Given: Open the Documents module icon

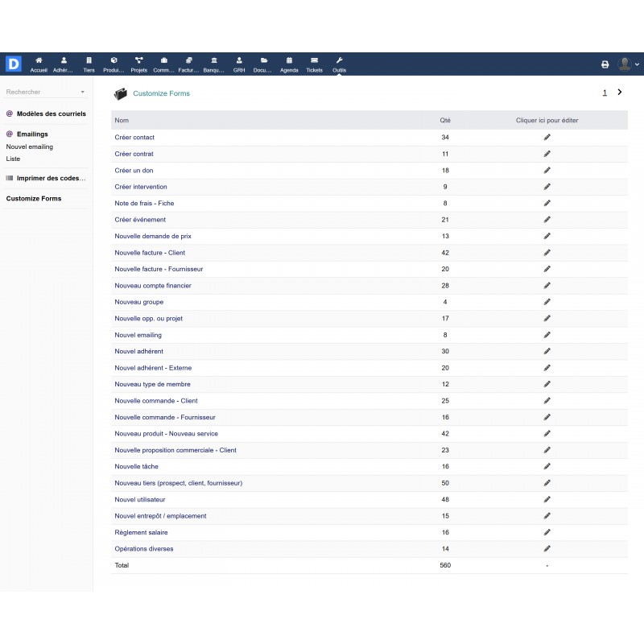Looking at the screenshot, I should click(x=263, y=63).
